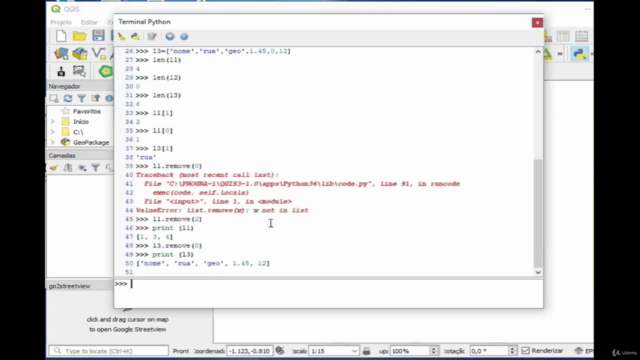The image size is (640, 360).
Task: Click the EPSG CRS button in status bar
Action: point(584,351)
